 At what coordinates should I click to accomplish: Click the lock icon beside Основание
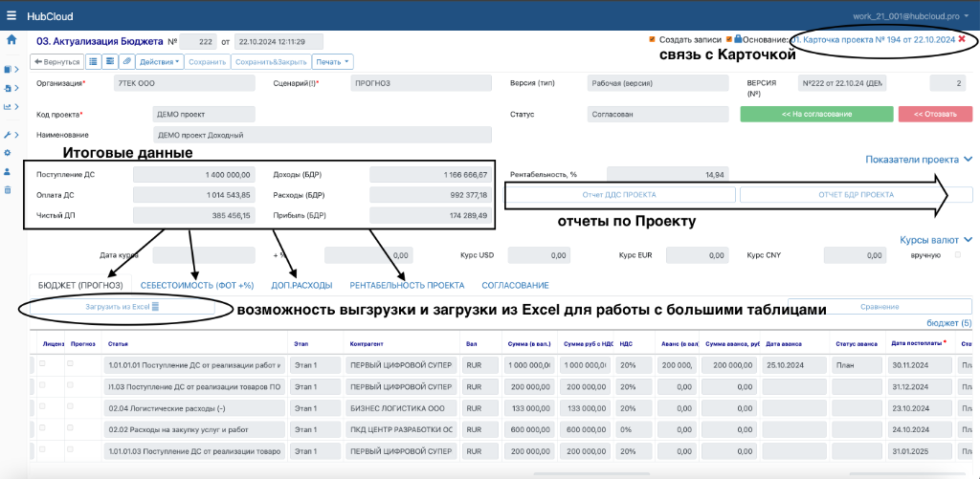tap(738, 38)
